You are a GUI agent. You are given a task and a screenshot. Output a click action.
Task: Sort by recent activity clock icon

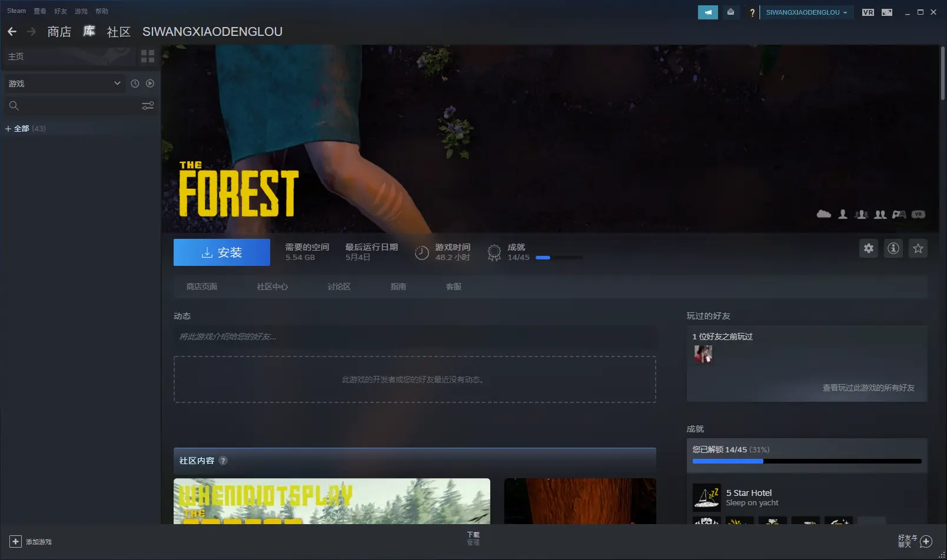[135, 84]
